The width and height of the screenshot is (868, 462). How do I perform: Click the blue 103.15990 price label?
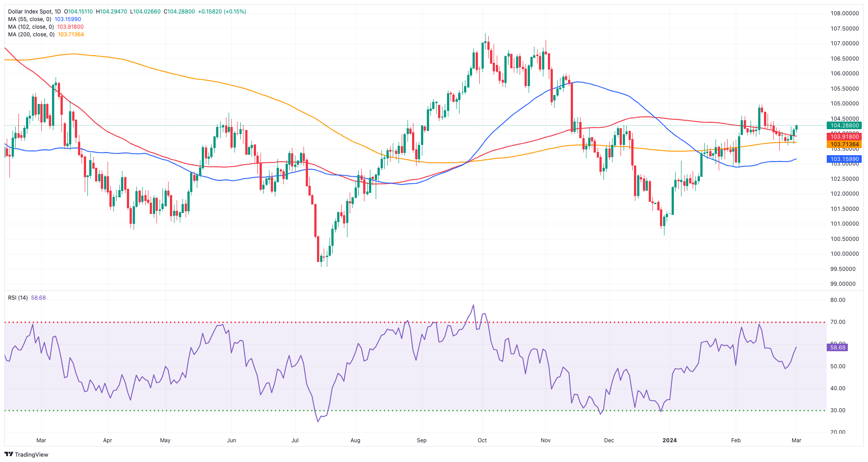coord(844,159)
